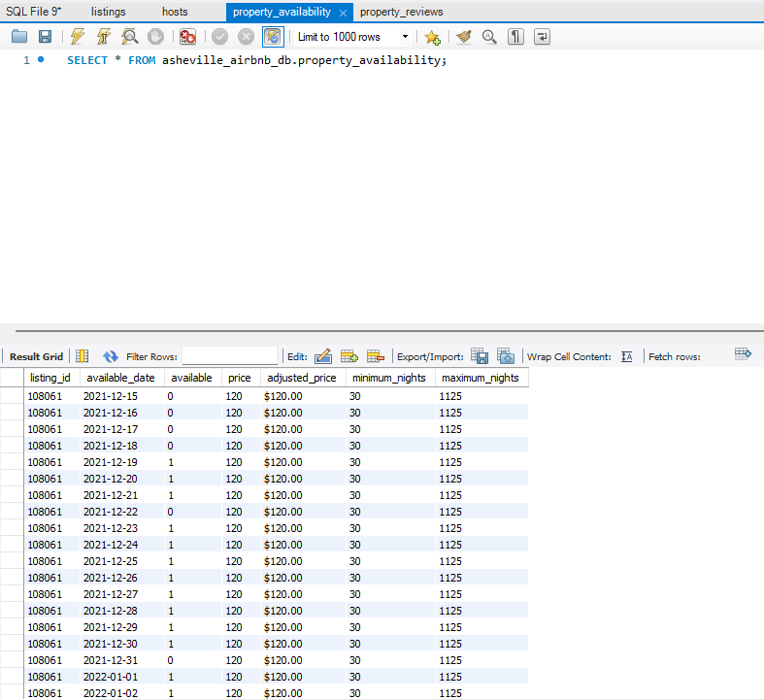The image size is (764, 700).
Task: Edit current row pencil icon
Action: click(x=323, y=356)
